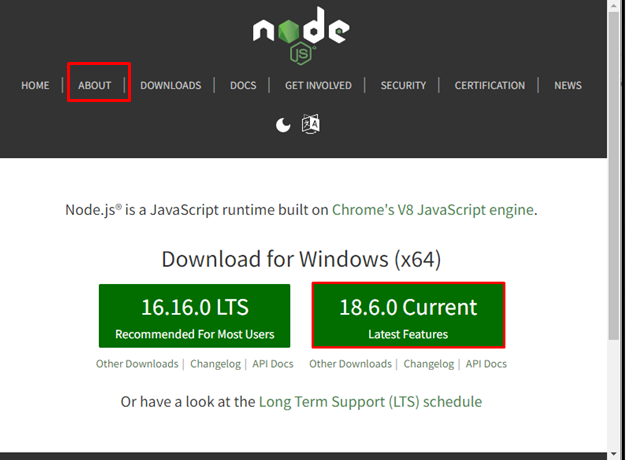Open API Docs under 16.16.0 LTS
This screenshot has width=626, height=460.
pos(273,364)
